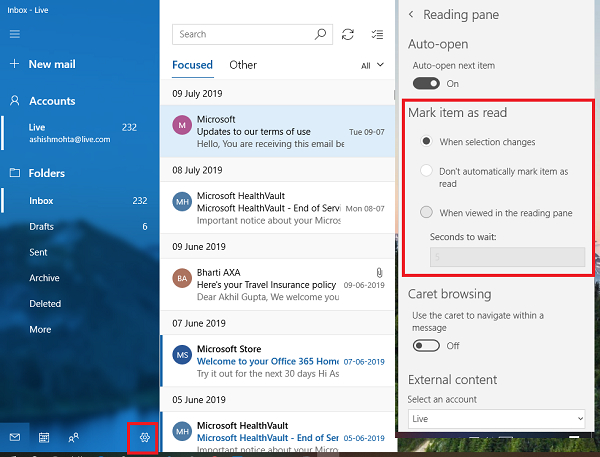Click the Folders folder icon
The width and height of the screenshot is (600, 457).
[15, 173]
